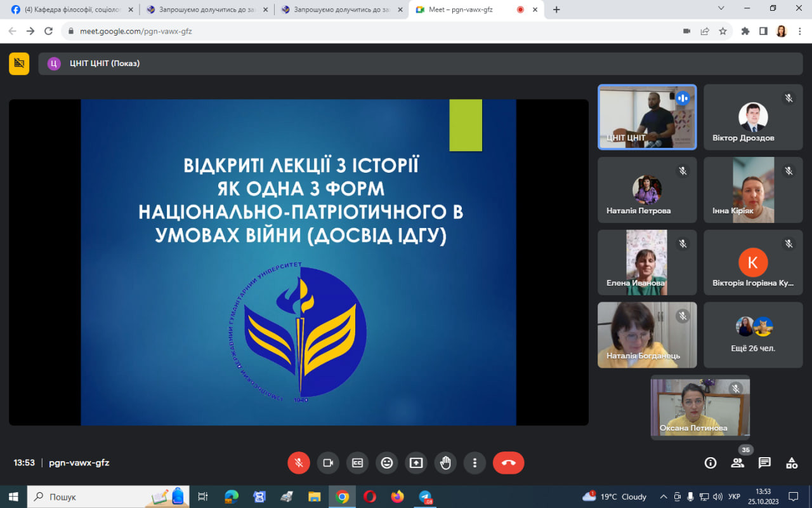
Task: Unmute the microphone in Meet controls
Action: 299,463
